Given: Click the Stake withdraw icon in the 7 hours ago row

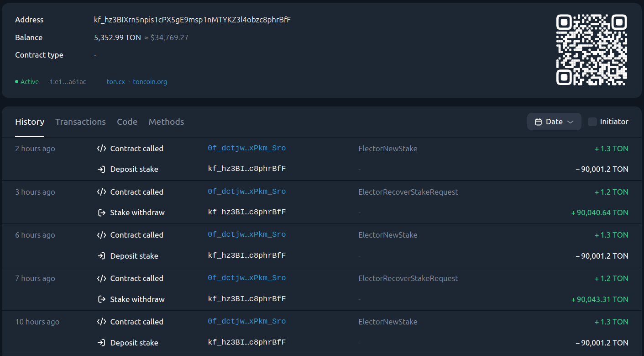Looking at the screenshot, I should tap(101, 299).
